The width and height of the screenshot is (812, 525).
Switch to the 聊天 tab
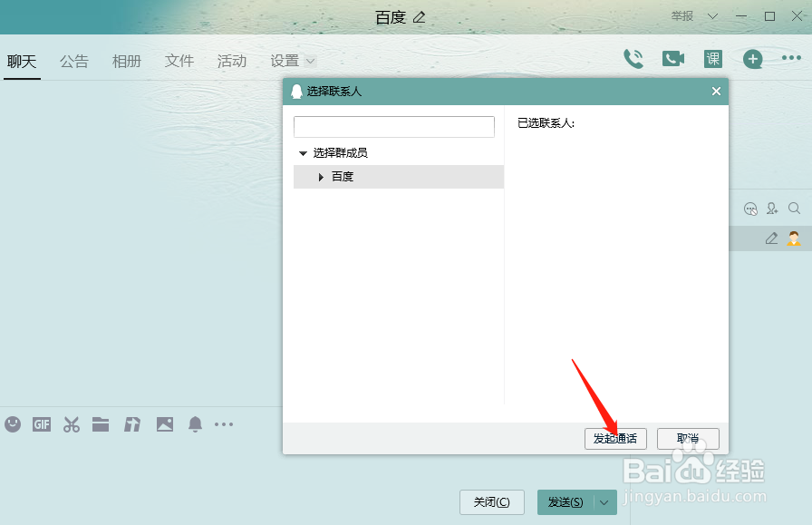[x=22, y=61]
